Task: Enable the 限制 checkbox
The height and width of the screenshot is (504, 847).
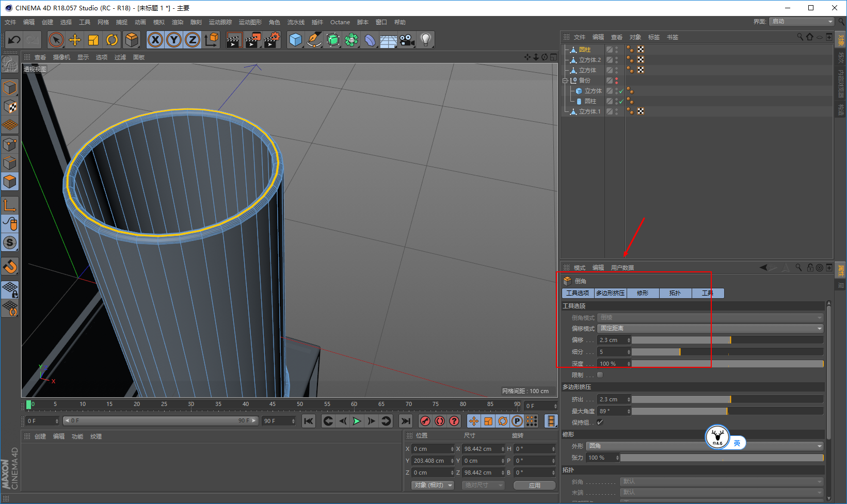Action: 600,375
